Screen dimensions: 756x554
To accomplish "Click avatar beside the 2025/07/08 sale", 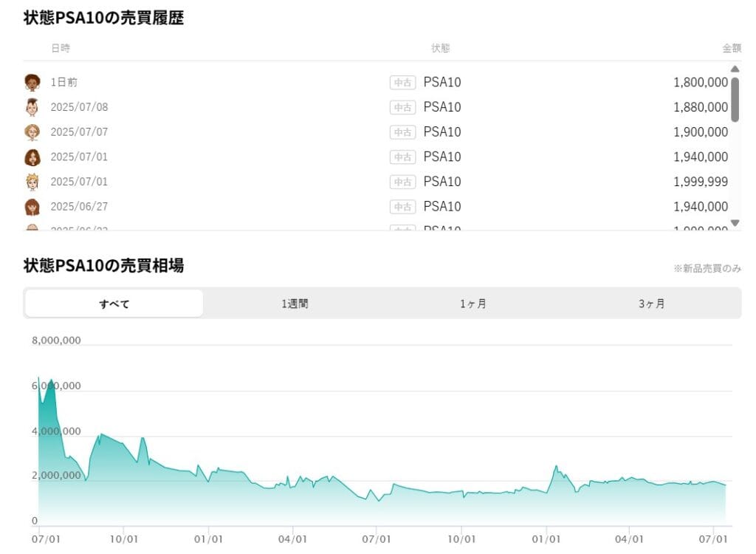I will click(32, 107).
